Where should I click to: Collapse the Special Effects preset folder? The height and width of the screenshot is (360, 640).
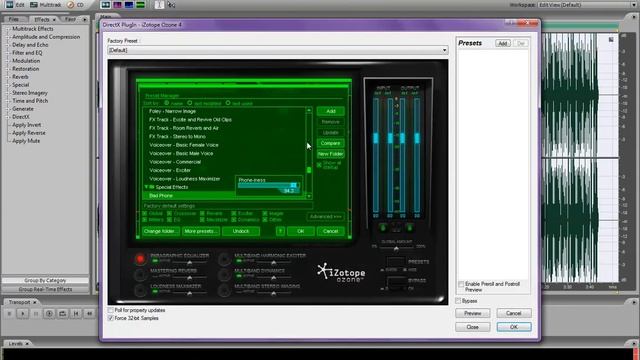146,187
